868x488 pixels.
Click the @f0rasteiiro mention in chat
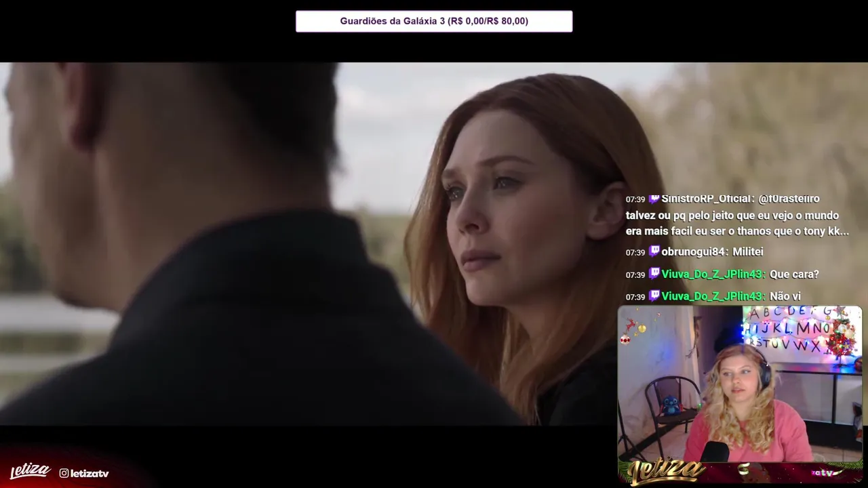pyautogui.click(x=789, y=199)
